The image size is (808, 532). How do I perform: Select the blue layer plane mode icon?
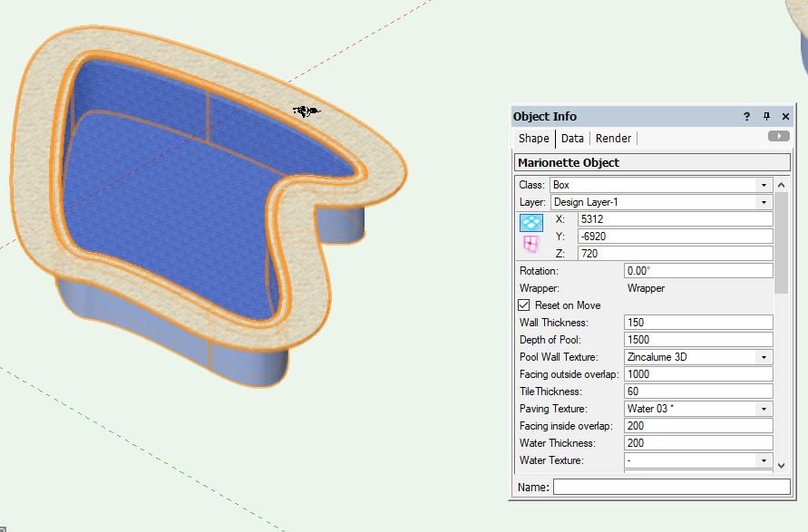pos(531,222)
